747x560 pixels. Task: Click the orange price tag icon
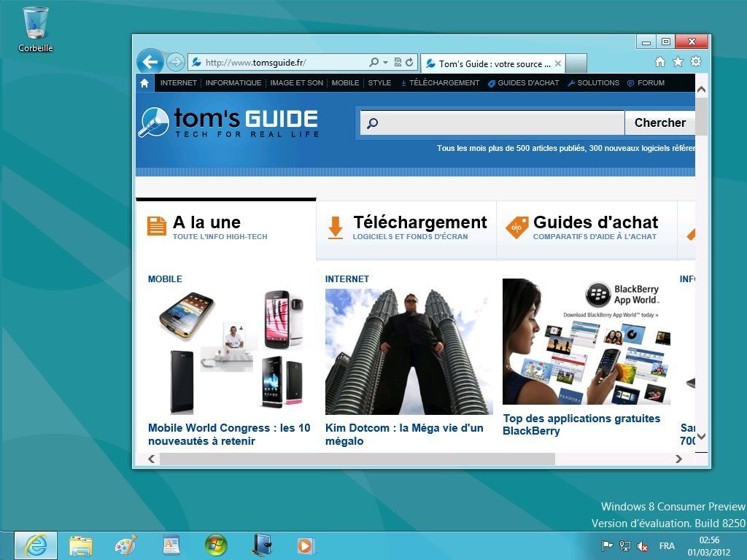517,227
